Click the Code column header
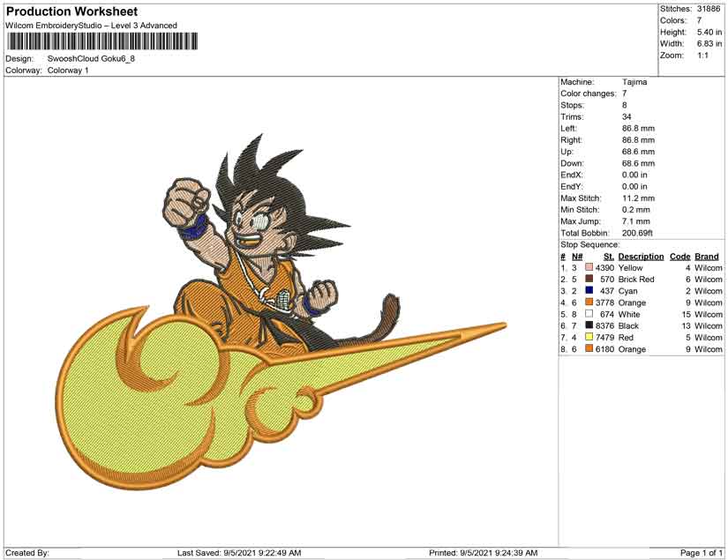728x560 pixels. pos(679,257)
